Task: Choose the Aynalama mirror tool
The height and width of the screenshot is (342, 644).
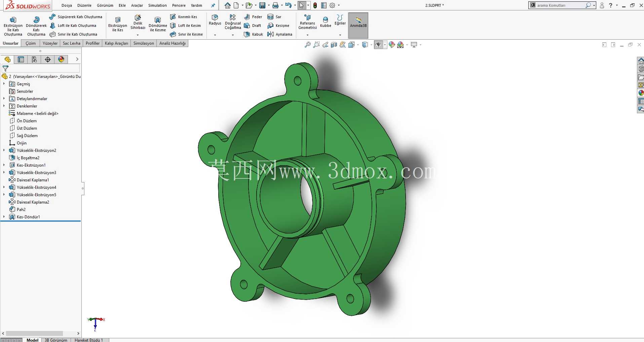Action: pyautogui.click(x=280, y=34)
